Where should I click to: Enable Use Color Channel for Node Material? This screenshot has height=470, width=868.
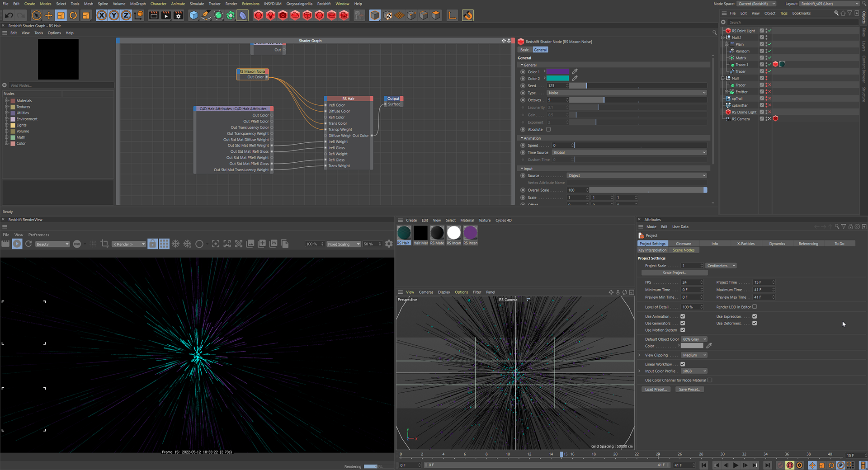(710, 380)
